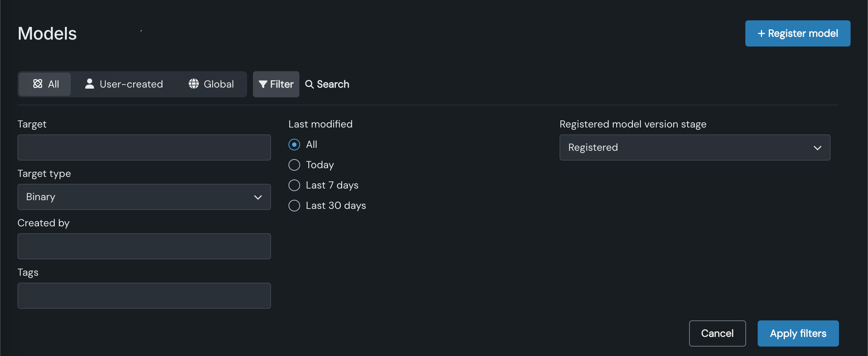Click the chevron arrow in Target type
Image resolution: width=868 pixels, height=356 pixels.
pyautogui.click(x=258, y=197)
